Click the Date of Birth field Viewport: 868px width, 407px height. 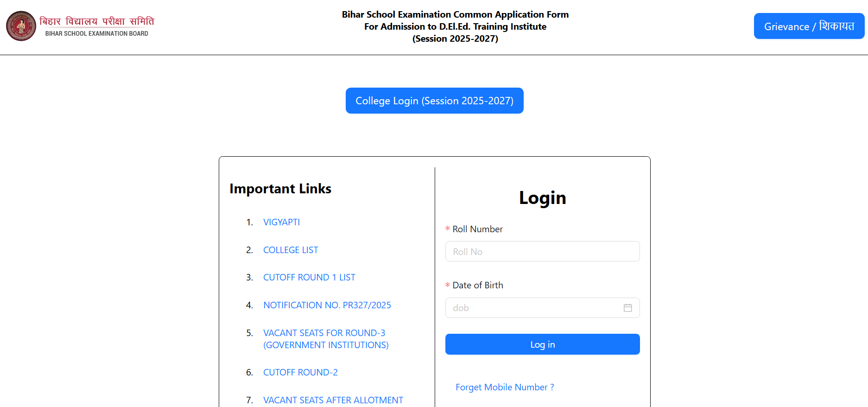point(533,308)
